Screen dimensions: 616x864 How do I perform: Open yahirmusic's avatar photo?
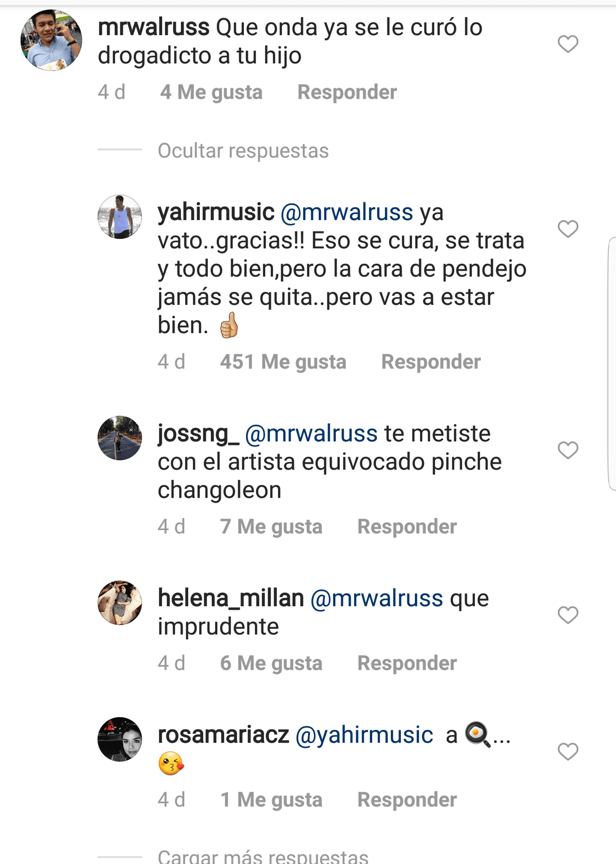120,217
